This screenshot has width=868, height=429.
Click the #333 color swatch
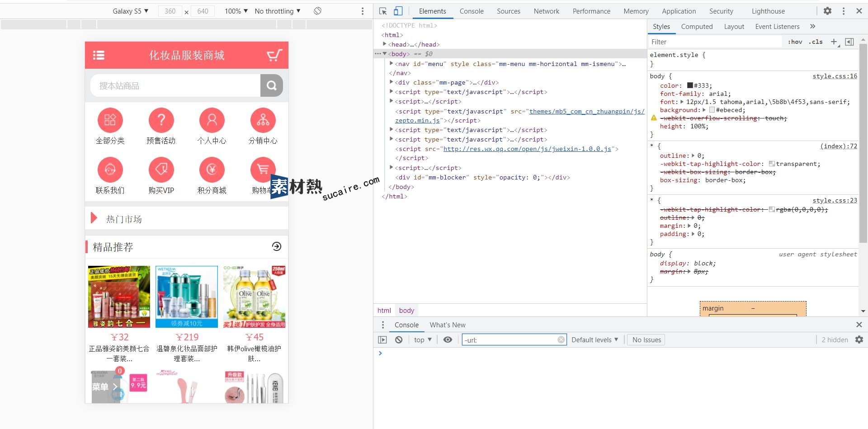point(690,85)
